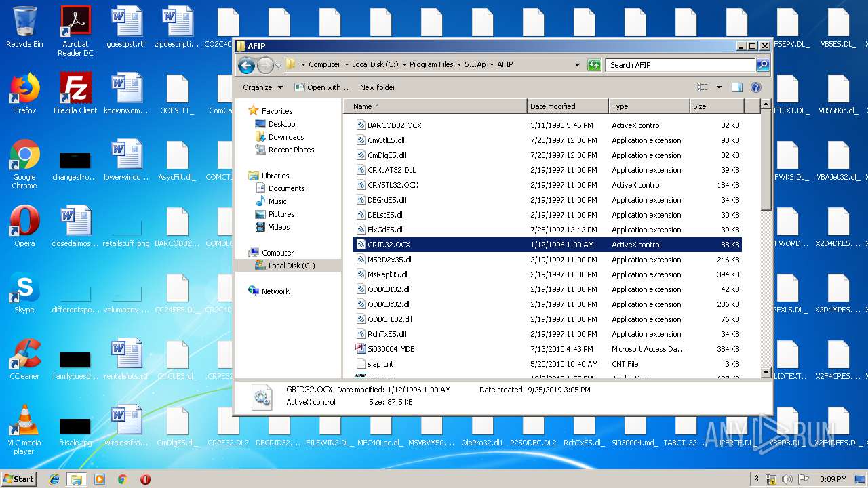The width and height of the screenshot is (868, 488).
Task: Select Si030004.MDB Access database file
Action: point(548,349)
